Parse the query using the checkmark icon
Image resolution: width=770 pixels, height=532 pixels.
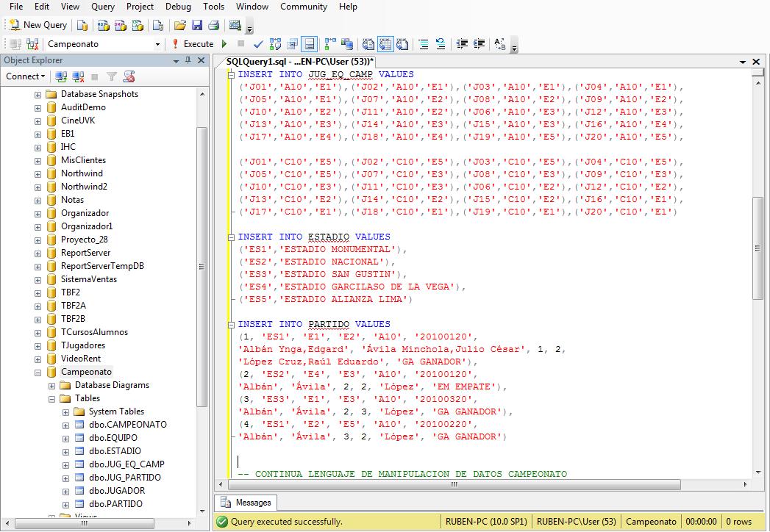257,44
